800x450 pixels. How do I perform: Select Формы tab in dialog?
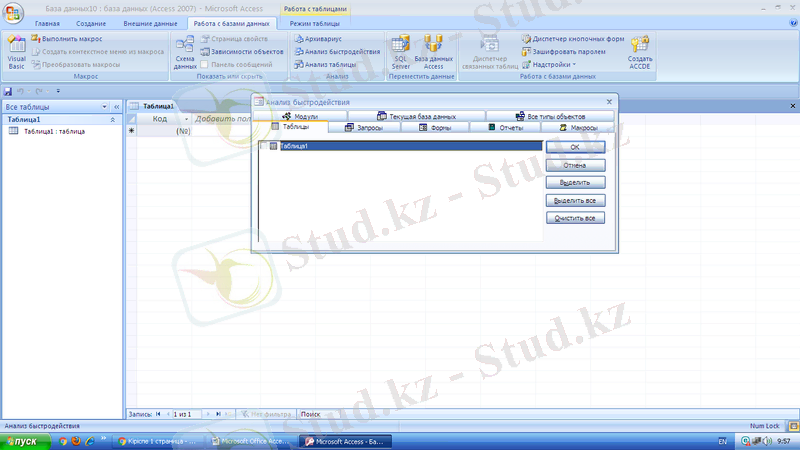(435, 128)
